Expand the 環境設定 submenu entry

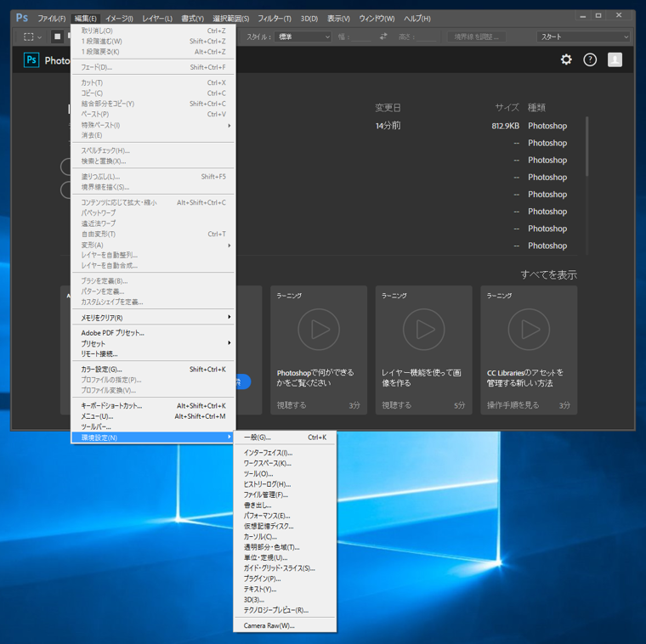coord(153,438)
